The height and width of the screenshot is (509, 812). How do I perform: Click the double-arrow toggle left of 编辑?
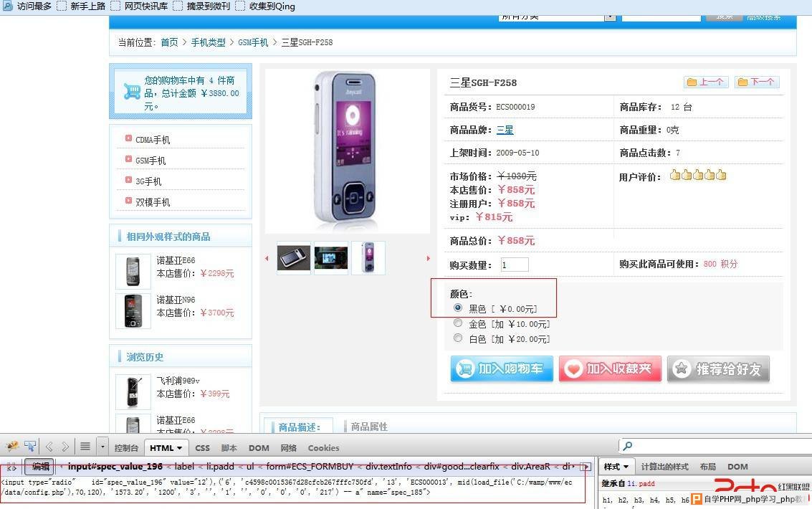click(x=11, y=467)
